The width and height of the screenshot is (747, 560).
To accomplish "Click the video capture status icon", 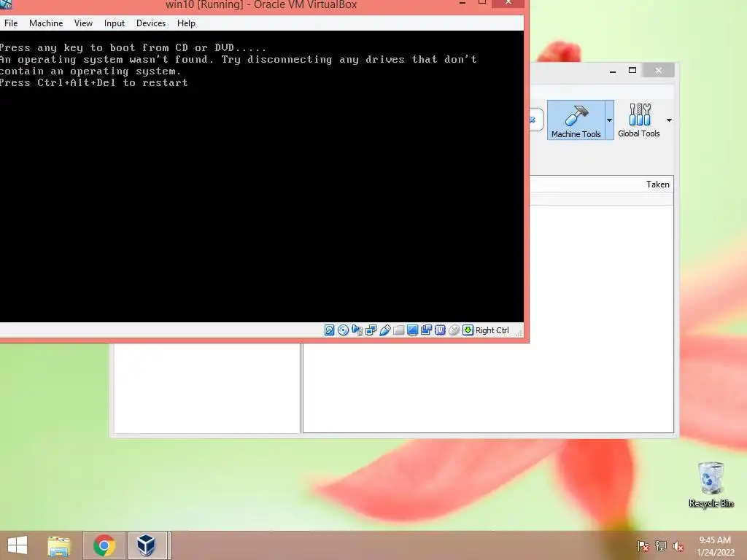I will point(426,330).
